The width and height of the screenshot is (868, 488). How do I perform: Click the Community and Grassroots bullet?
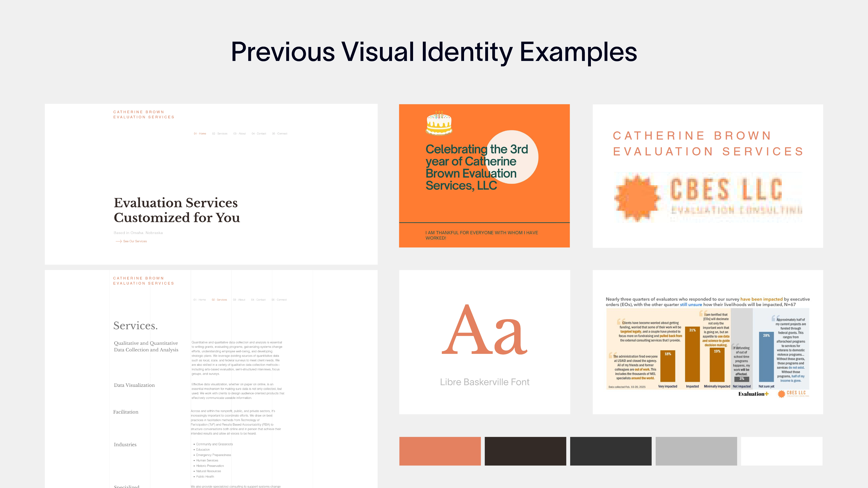214,444
